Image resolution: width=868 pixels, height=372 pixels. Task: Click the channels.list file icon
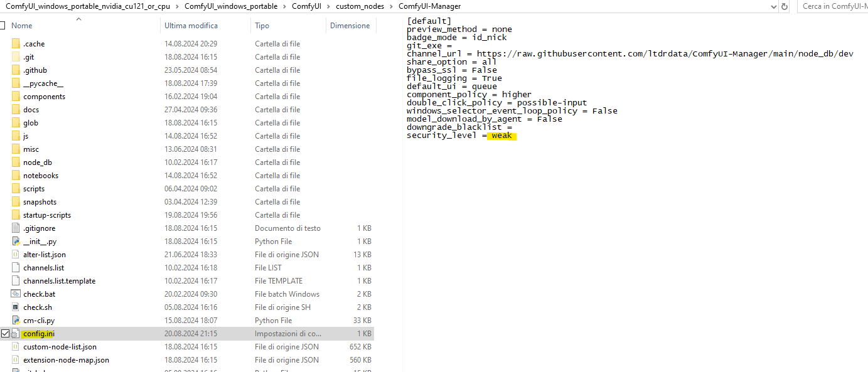(x=16, y=268)
